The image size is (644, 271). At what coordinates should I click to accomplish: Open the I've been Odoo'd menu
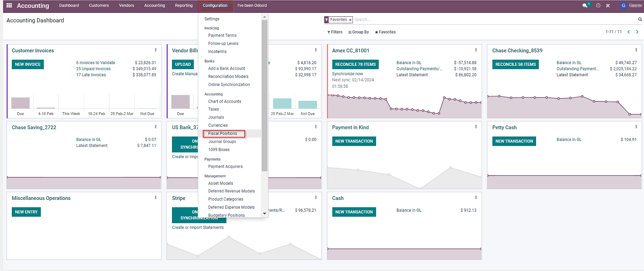252,6
